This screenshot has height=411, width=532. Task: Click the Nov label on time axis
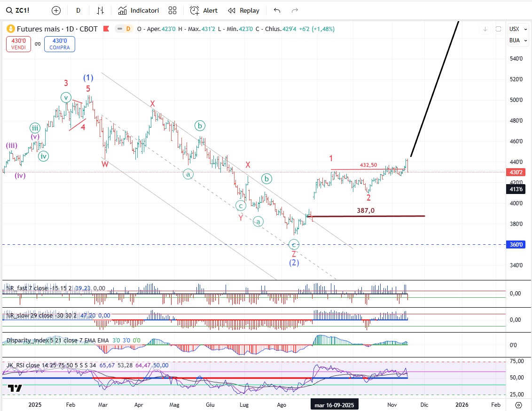coord(392,405)
